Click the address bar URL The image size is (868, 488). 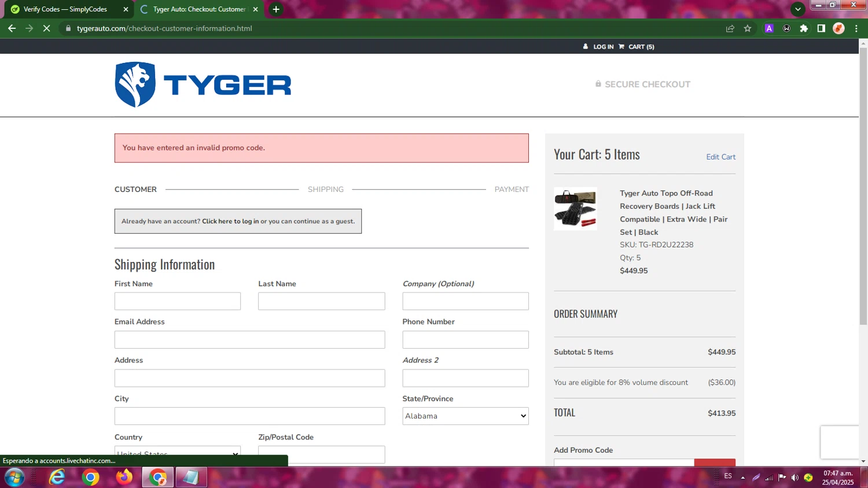pyautogui.click(x=164, y=28)
